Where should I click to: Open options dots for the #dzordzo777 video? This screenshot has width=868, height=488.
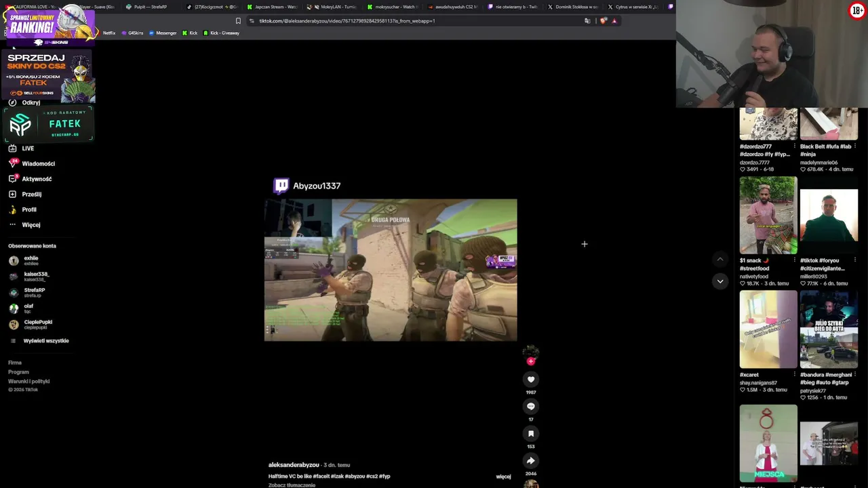click(795, 146)
